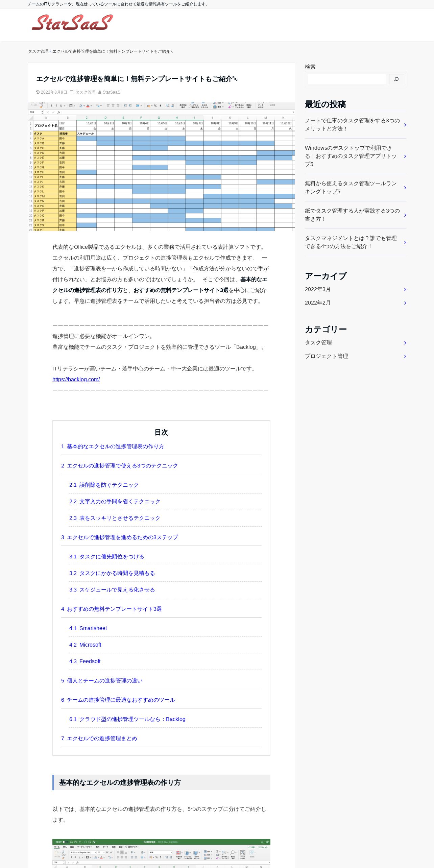Jump to 4.3 Feedsoft

point(85,661)
